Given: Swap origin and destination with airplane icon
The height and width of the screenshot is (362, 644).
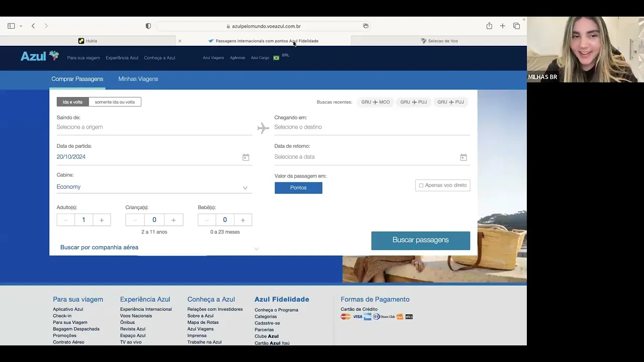Looking at the screenshot, I should tap(263, 128).
